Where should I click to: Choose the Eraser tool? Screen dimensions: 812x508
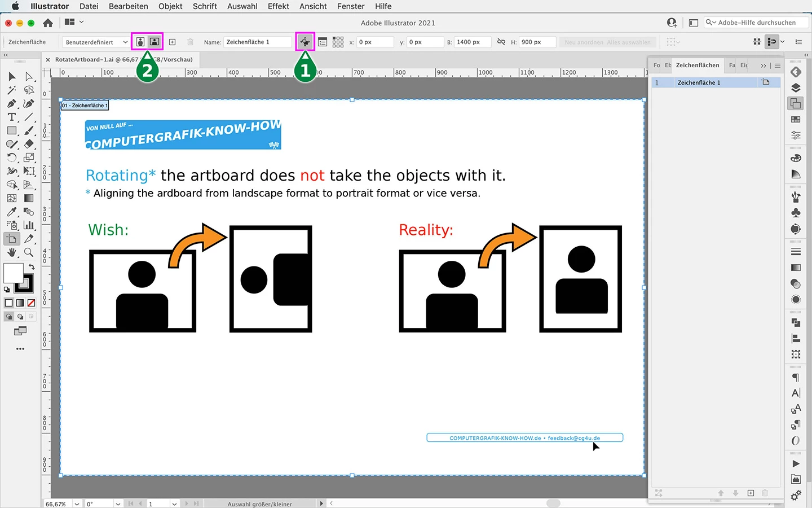[x=29, y=144]
